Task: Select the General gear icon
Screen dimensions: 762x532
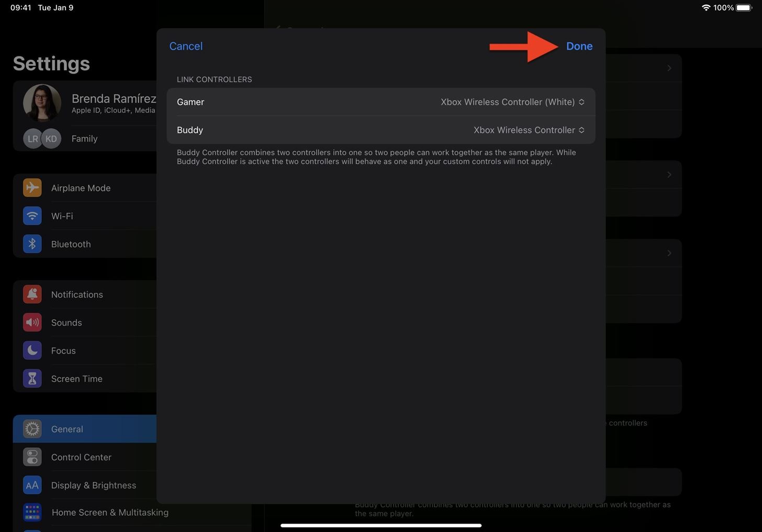Action: pyautogui.click(x=32, y=428)
